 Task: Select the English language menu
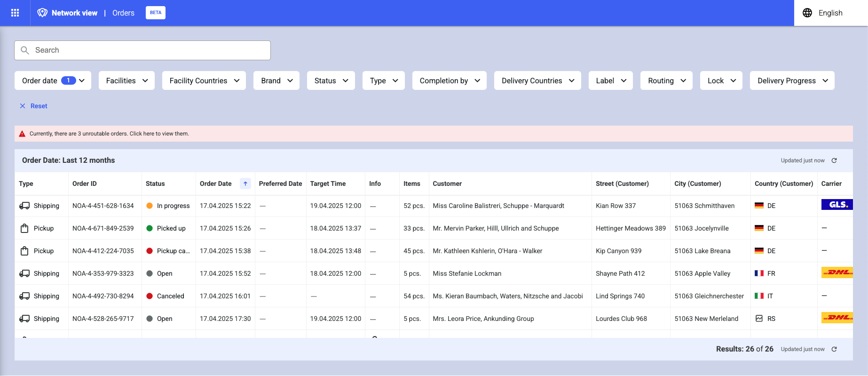pos(830,13)
